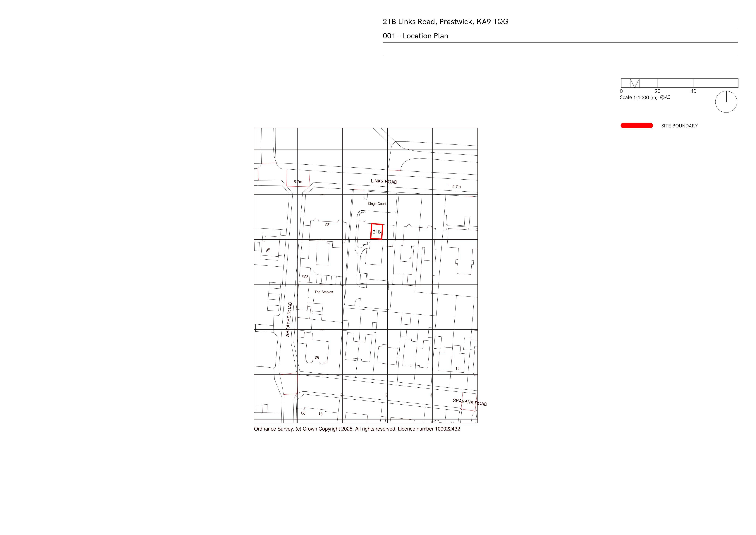The height and width of the screenshot is (535, 756).
Task: Click the 'ARDAYRE ROAD' vertical street label
Action: (288, 319)
